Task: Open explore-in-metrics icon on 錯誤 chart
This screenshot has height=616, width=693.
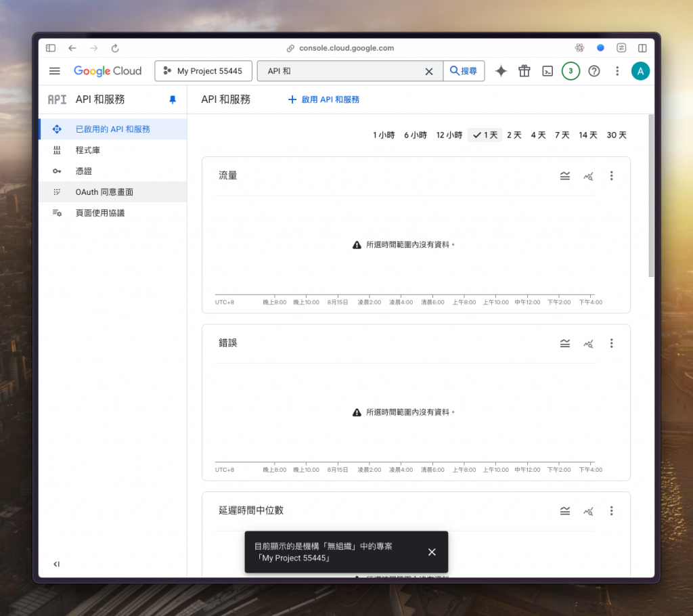Action: pyautogui.click(x=588, y=344)
